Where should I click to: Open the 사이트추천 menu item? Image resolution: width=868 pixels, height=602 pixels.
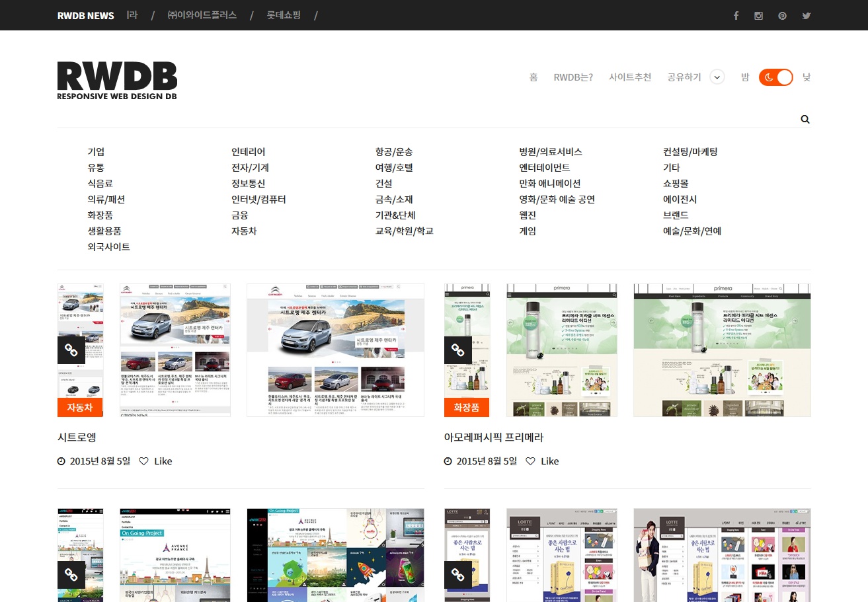(630, 77)
